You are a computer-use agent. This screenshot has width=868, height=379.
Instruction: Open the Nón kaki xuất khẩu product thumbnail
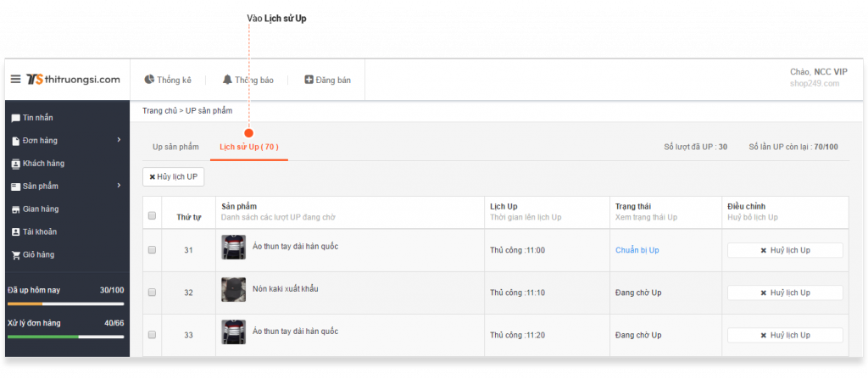coord(234,290)
